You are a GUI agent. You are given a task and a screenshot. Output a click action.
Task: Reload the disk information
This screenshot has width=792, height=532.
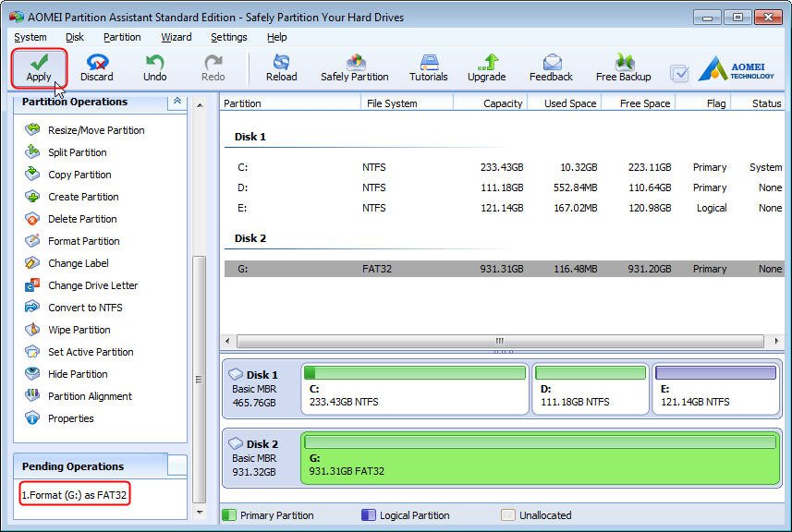tap(281, 68)
